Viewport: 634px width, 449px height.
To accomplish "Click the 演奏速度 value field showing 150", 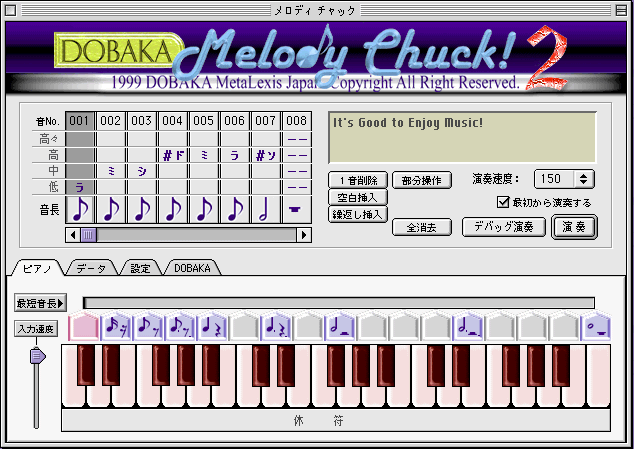I will coord(554,179).
